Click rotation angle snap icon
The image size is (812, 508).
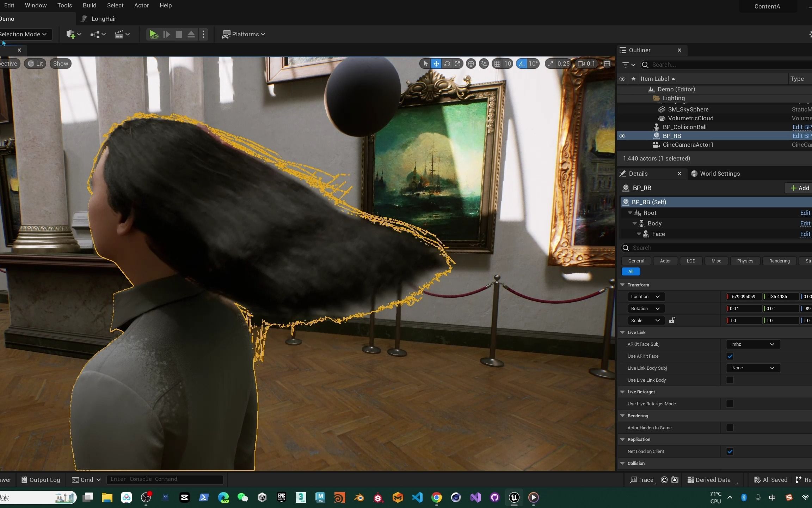(522, 64)
